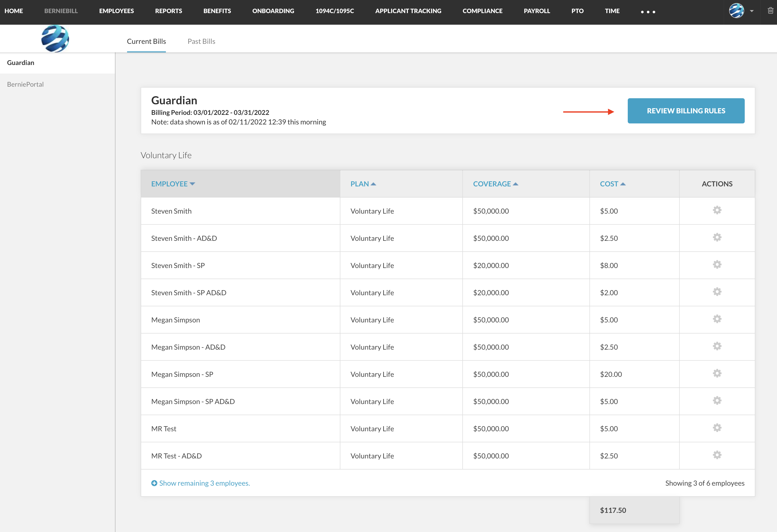Expand the profile dropdown arrow
Screen dimensions: 777x532
[x=752, y=11]
